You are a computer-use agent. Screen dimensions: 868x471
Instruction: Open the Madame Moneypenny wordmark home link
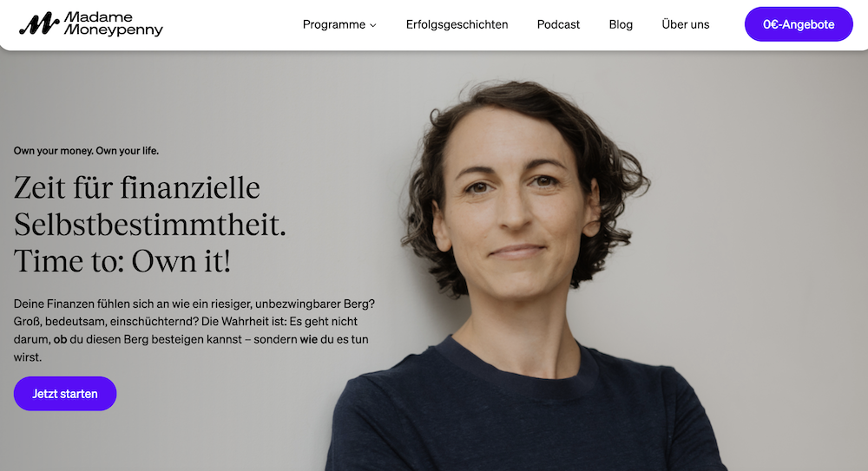[x=114, y=23]
